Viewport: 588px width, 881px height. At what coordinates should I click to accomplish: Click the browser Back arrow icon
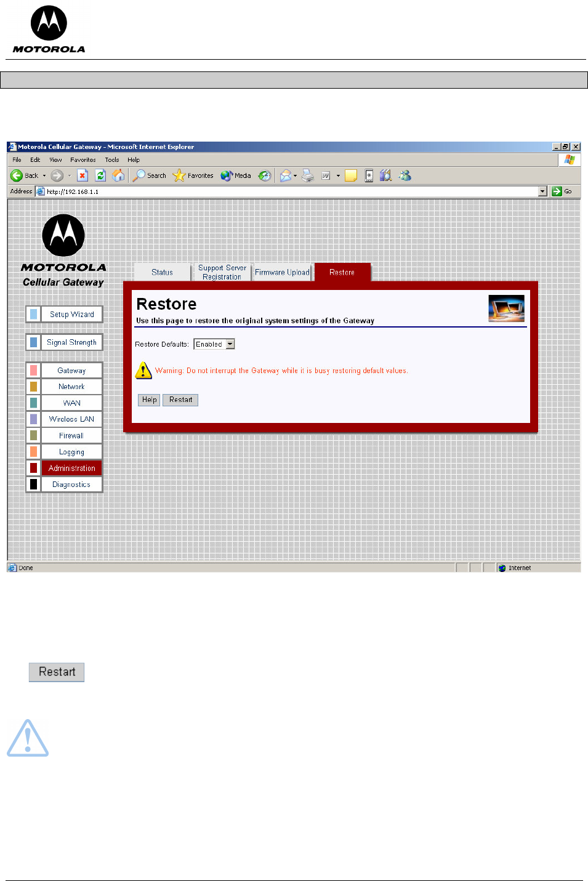17,175
